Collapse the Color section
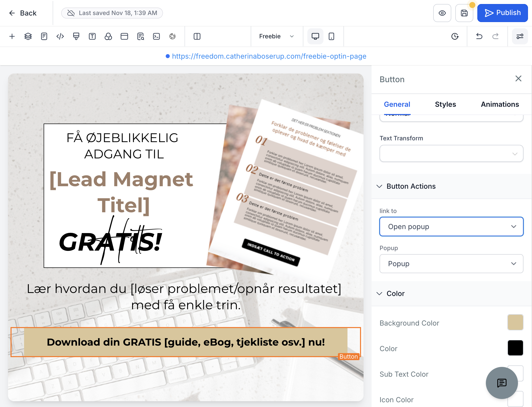This screenshot has width=532, height=407. pyautogui.click(x=451, y=293)
